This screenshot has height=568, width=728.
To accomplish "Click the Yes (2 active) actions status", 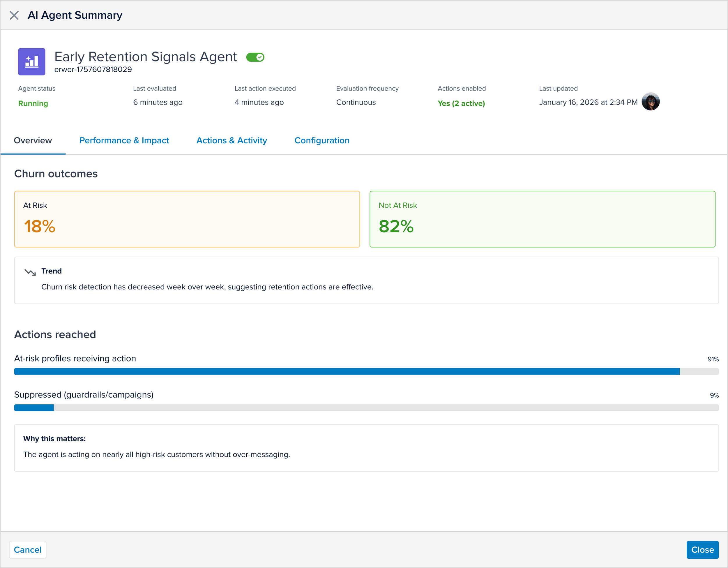I will [461, 103].
